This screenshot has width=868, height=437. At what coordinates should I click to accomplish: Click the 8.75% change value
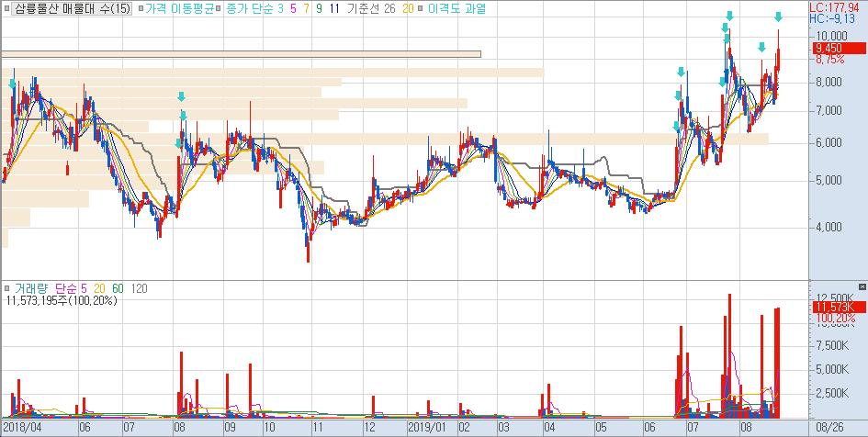coord(830,59)
